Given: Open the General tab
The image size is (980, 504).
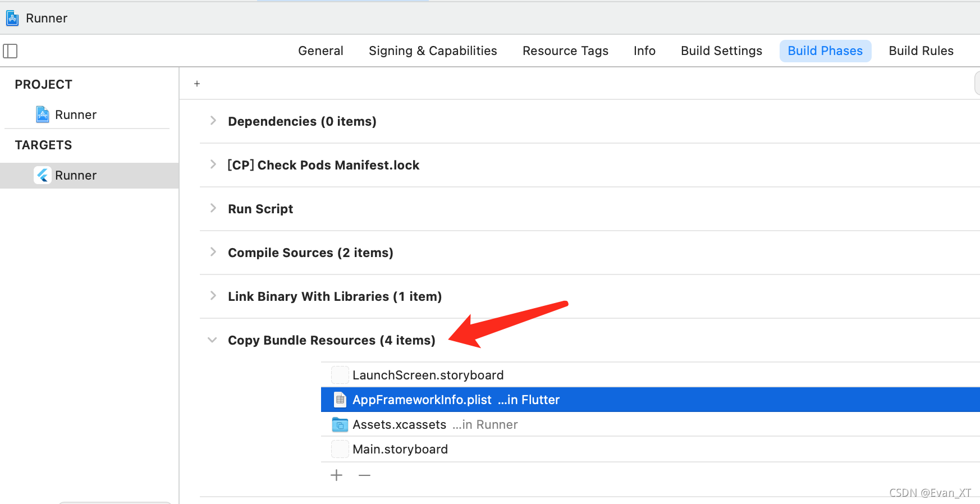Looking at the screenshot, I should [x=320, y=51].
